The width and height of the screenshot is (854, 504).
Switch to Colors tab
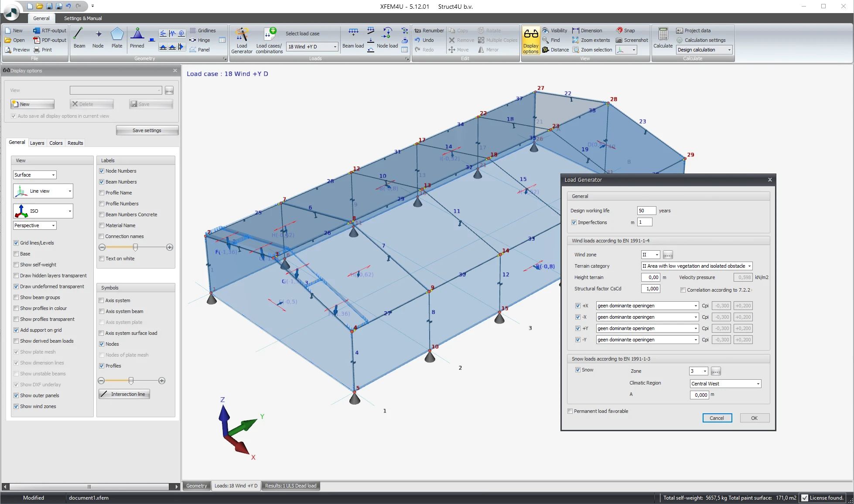56,143
